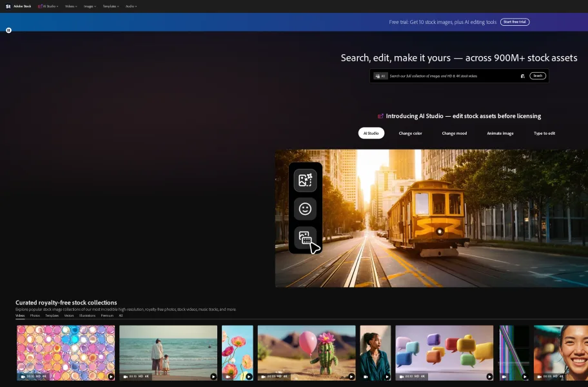The height and width of the screenshot is (387, 588).
Task: Click video camera icon on circles pattern clip
Action: [x=23, y=377]
